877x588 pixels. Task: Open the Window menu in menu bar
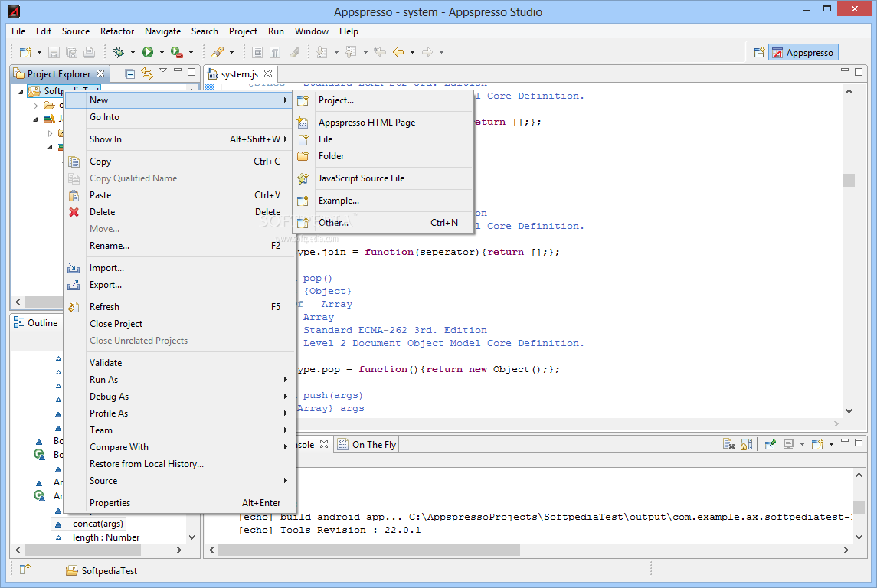pyautogui.click(x=312, y=31)
